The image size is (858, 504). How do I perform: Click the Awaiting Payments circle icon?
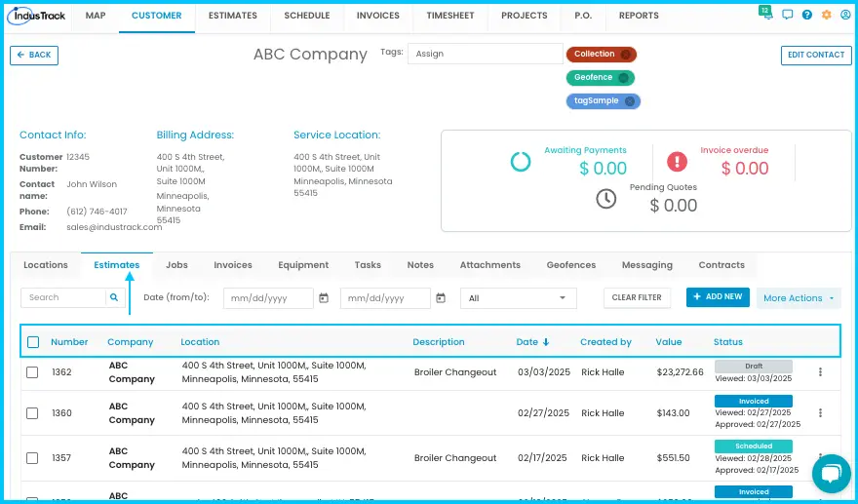521,162
